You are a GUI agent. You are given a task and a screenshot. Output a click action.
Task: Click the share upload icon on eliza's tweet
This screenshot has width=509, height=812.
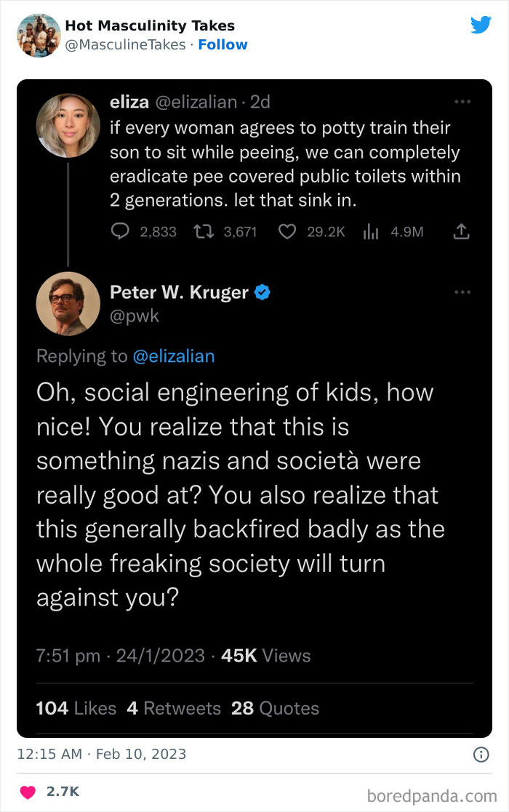[x=462, y=232]
